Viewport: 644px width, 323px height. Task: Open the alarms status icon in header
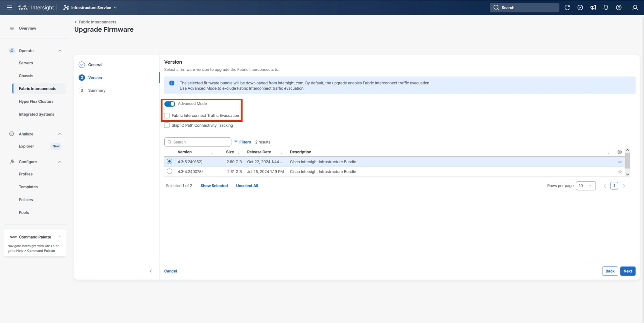pos(580,7)
